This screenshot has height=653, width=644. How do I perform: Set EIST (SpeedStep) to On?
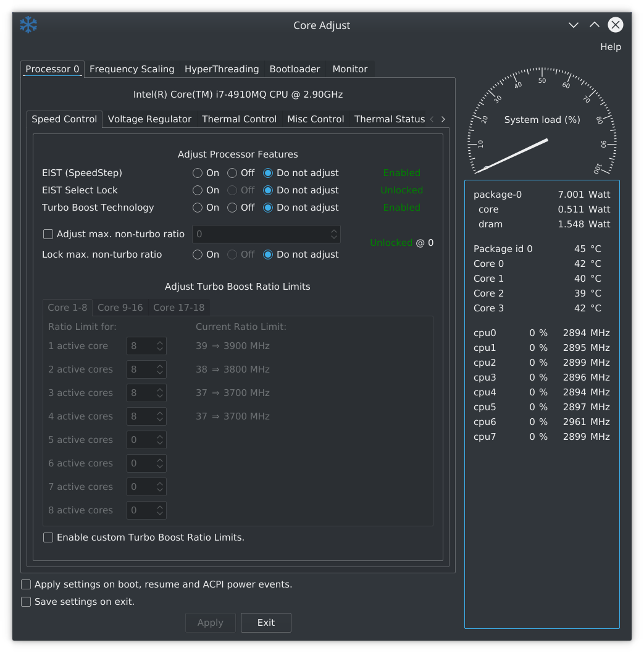[x=198, y=173]
